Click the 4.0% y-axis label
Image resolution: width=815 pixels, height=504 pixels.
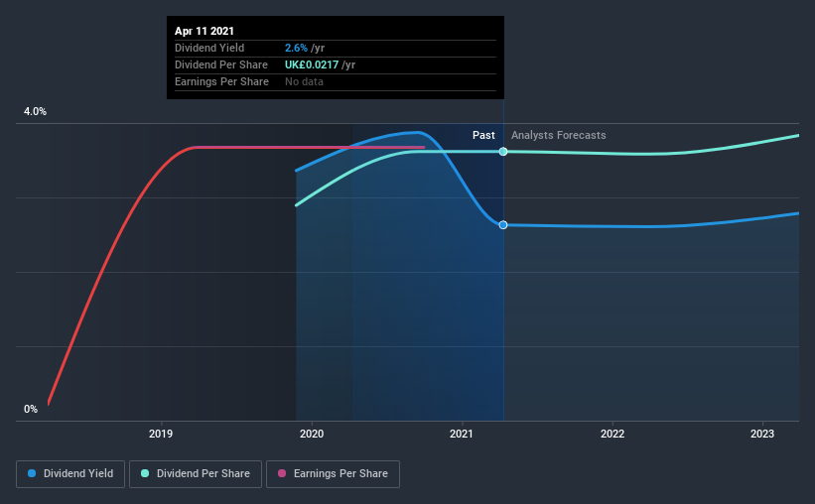[35, 112]
